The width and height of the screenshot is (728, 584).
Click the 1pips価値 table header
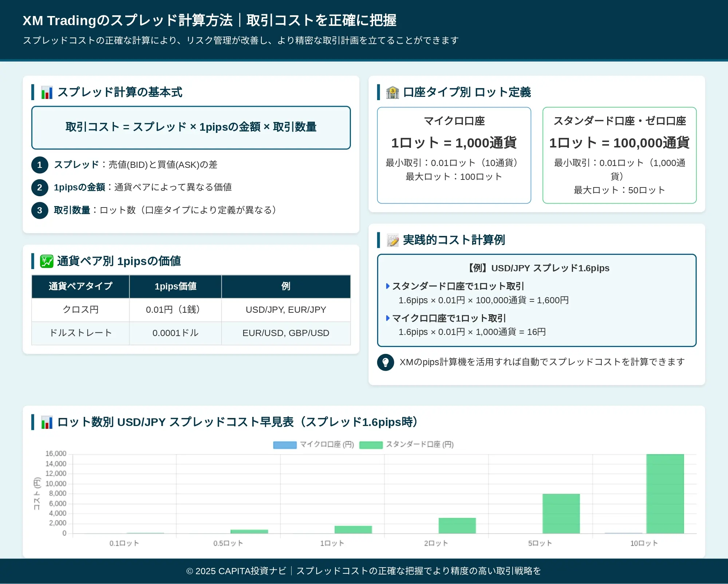[175, 287]
